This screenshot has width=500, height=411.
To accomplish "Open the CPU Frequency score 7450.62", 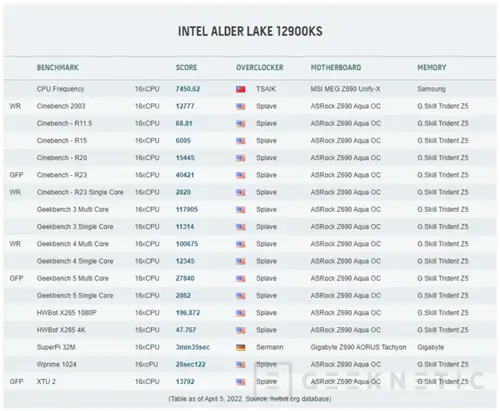I will [x=188, y=89].
